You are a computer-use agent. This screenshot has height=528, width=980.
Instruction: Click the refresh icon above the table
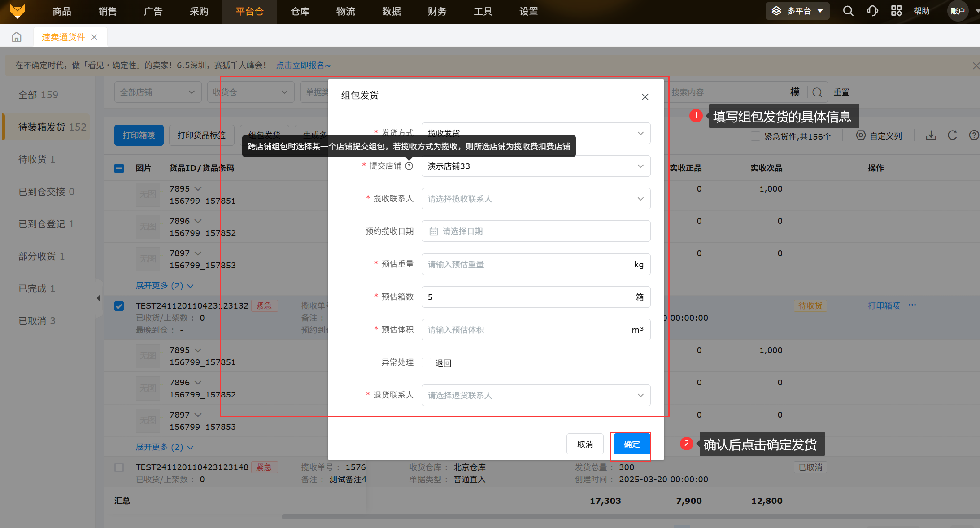952,135
